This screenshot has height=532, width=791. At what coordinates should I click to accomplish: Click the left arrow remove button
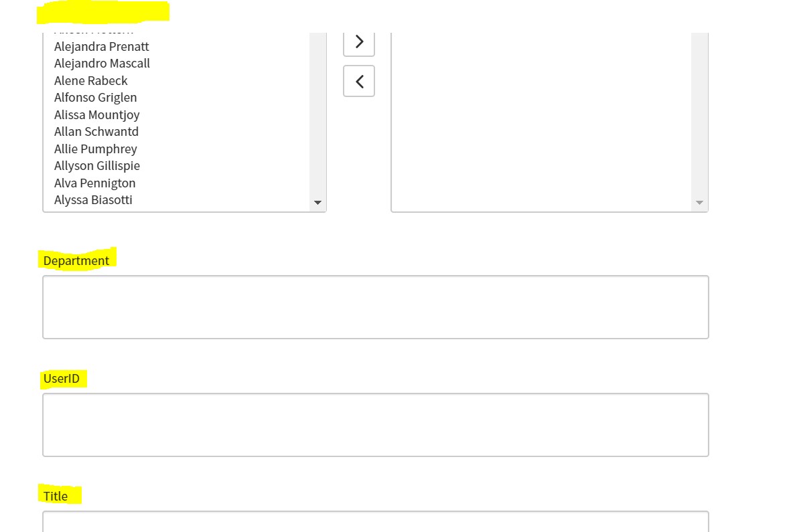359,81
